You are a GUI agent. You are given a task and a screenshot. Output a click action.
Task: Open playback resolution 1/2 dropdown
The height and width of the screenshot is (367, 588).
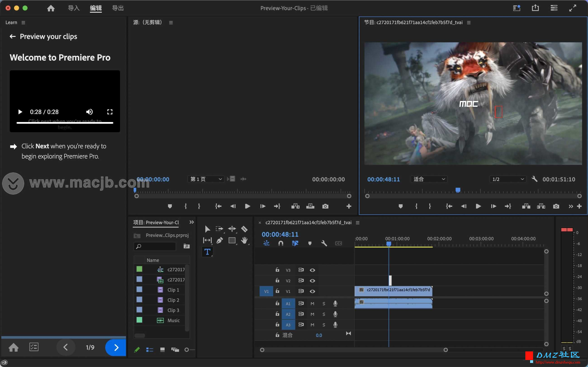[x=508, y=179]
